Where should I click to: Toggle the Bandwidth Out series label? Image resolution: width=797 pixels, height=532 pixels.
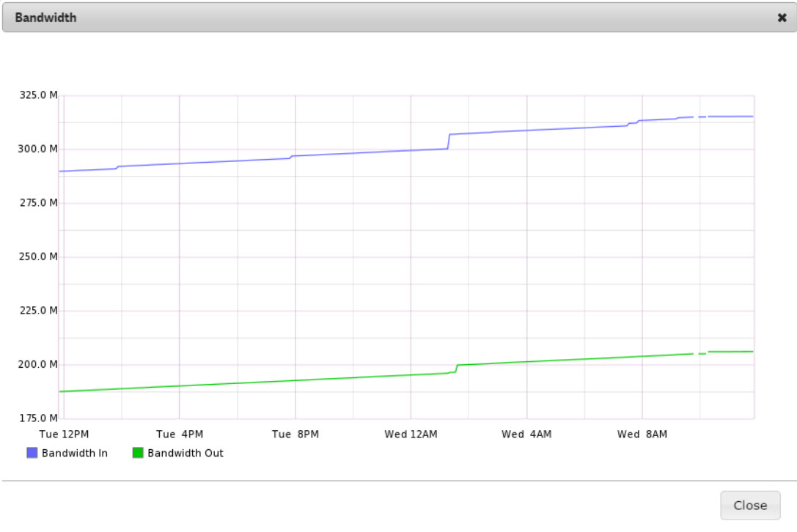tap(186, 453)
